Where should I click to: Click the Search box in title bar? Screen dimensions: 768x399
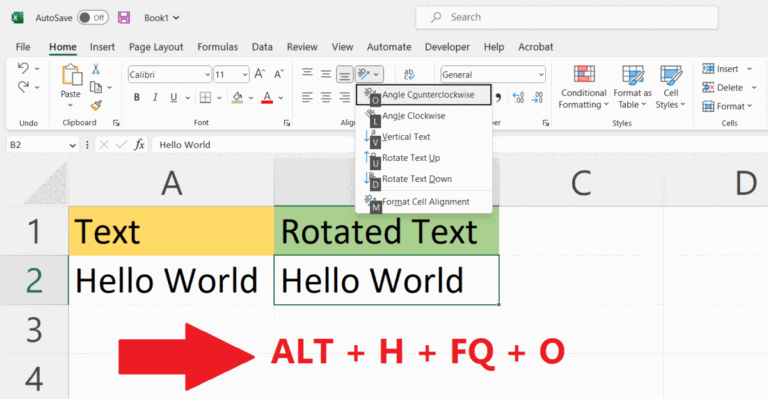click(x=567, y=18)
